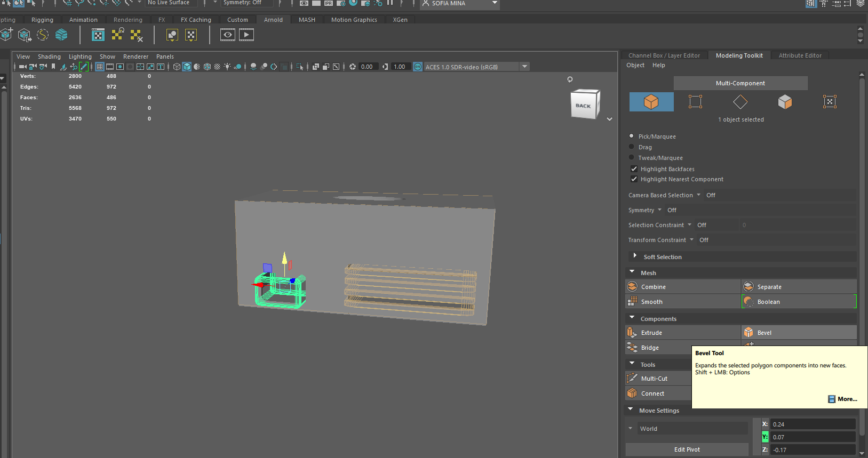Screen dimensions: 868x458
Task: Uncheck Highlight Nearest Component checkbox
Action: point(634,179)
